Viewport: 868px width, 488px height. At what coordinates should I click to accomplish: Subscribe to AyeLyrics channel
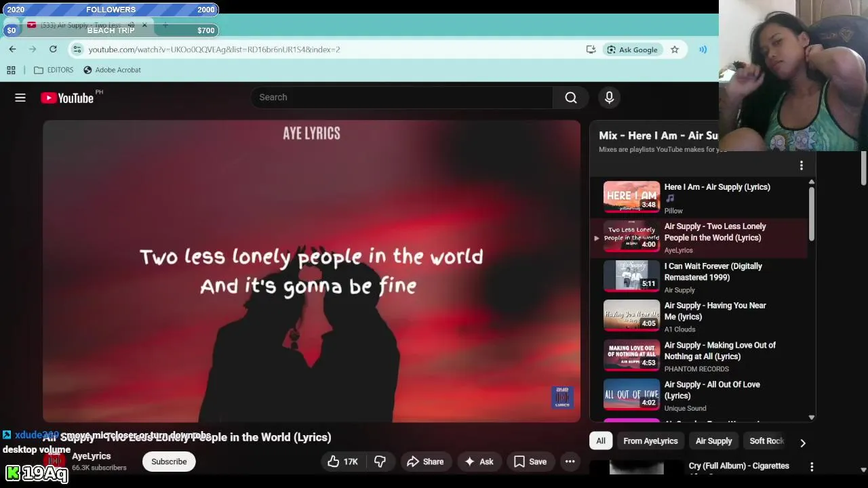[x=169, y=462]
